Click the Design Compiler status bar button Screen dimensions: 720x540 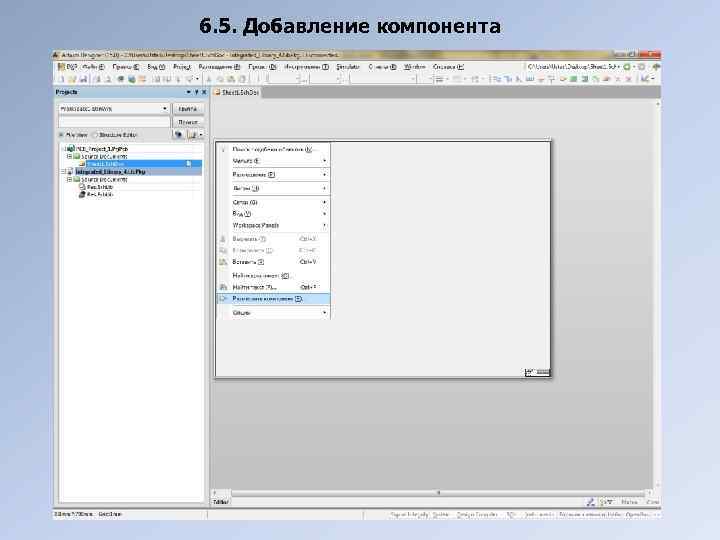pos(477,515)
